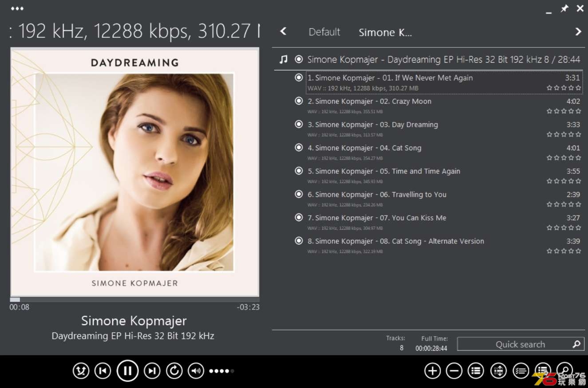Select track 07. You Can Kiss Me
Image resolution: width=588 pixels, height=388 pixels.
point(444,222)
